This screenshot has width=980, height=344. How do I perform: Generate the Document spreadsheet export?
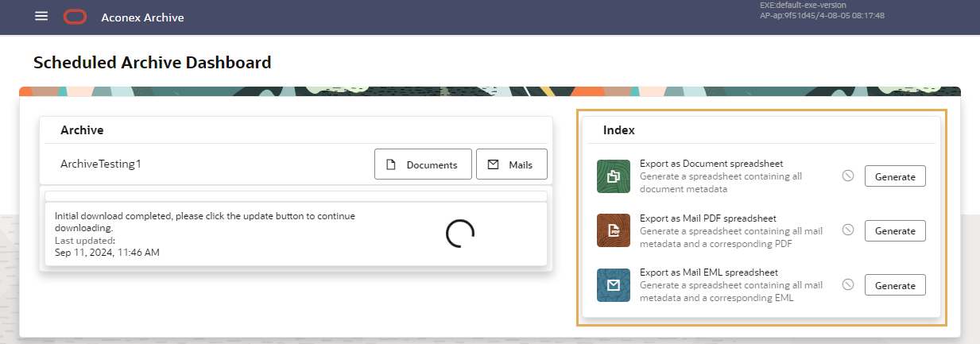895,176
